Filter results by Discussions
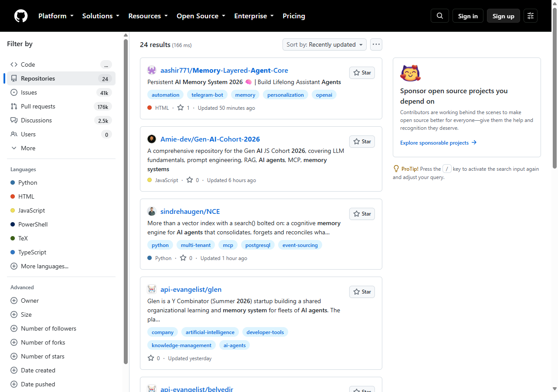 coord(61,120)
